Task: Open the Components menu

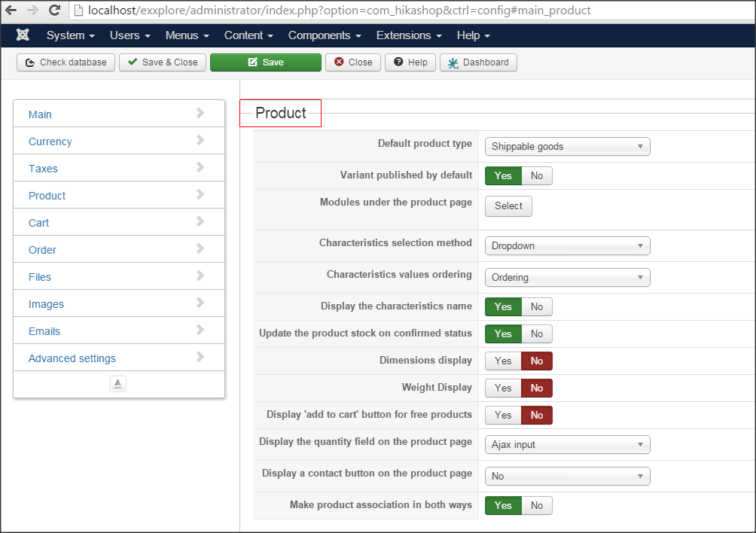Action: tap(325, 35)
